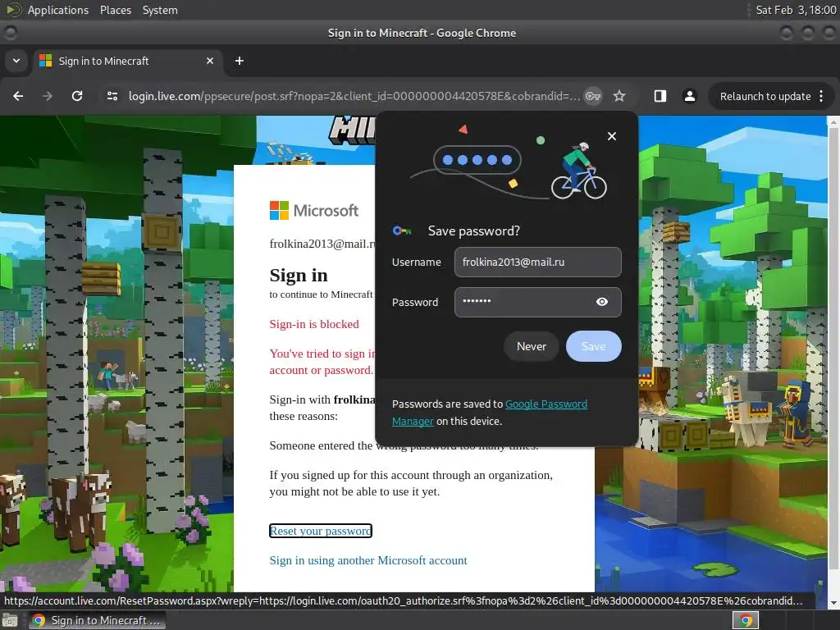
Task: Click the Chrome taskbar entry for Minecraft
Action: (x=97, y=620)
